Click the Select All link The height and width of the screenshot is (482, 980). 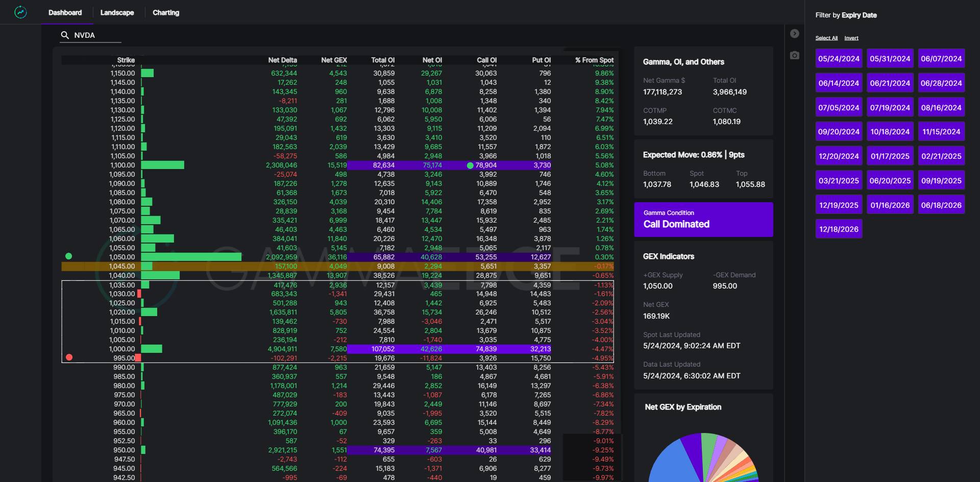coord(826,38)
